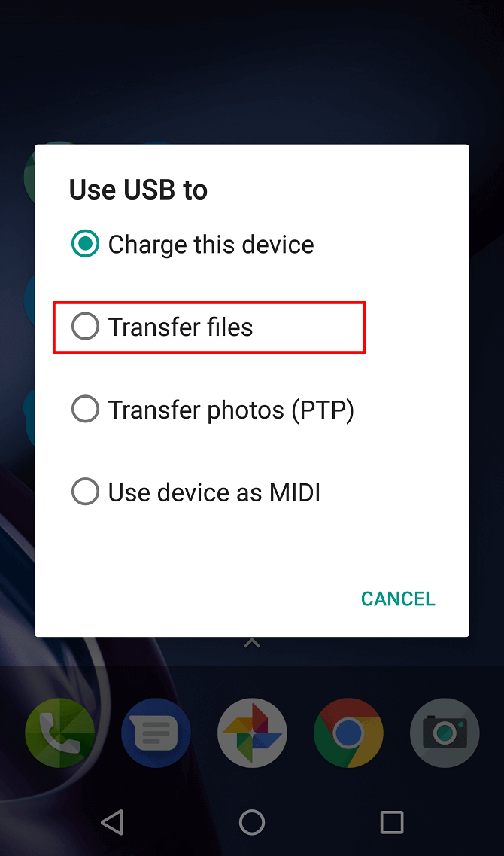Screen dimensions: 504x856
Task: Tap the Back triangle navigation button
Action: point(113,821)
